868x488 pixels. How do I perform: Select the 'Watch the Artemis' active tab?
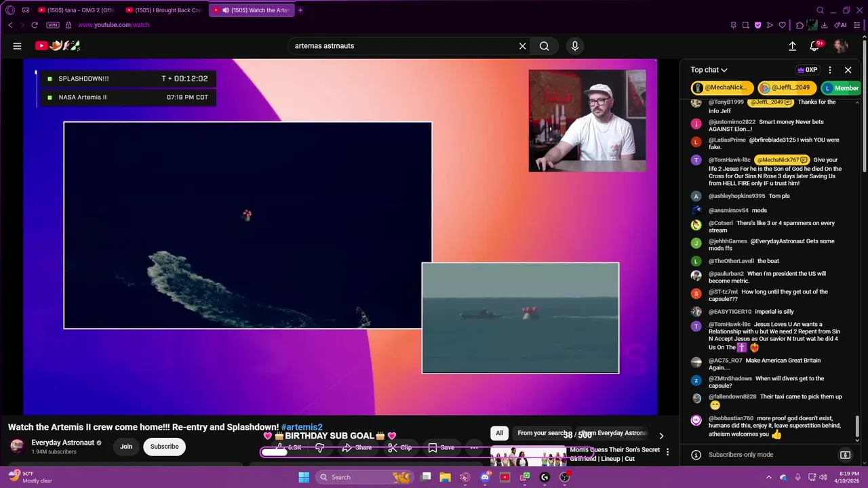[252, 10]
